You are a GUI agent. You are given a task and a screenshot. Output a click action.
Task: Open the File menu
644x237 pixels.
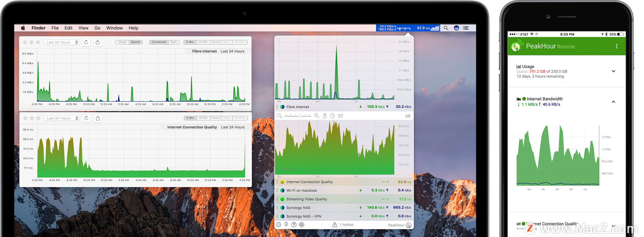[55, 28]
